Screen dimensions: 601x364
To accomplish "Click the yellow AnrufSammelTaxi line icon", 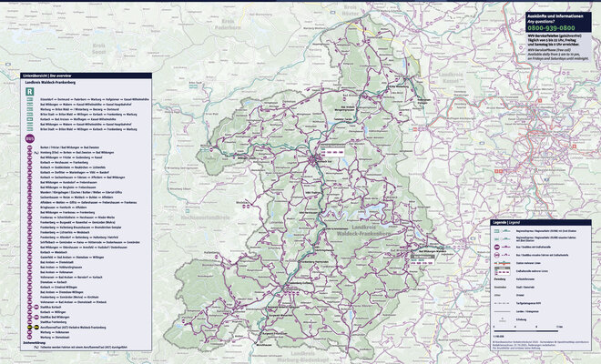I will (x=29, y=325).
